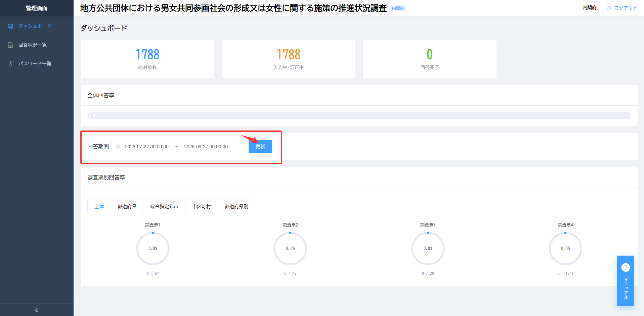644x316 pixels.
Task: Click the clock icon in date range field
Action: (x=118, y=147)
